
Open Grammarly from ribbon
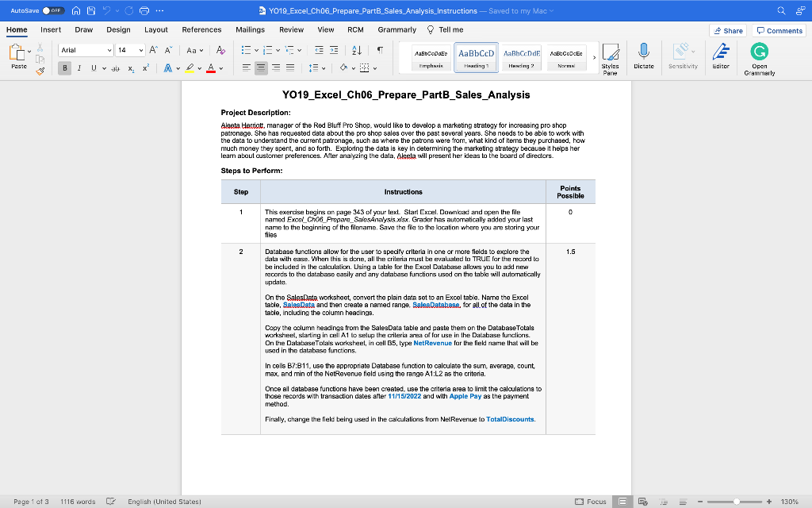(759, 59)
